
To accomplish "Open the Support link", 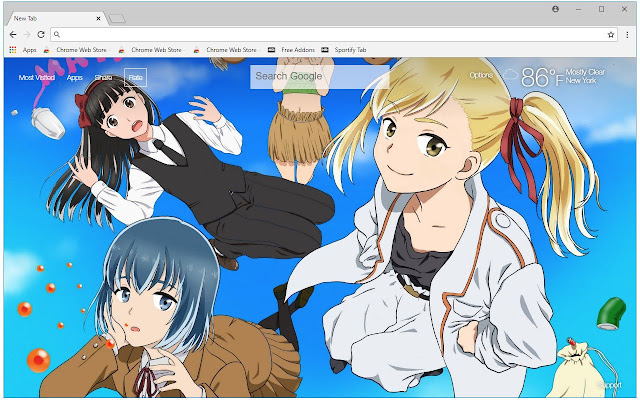I will coord(609,385).
